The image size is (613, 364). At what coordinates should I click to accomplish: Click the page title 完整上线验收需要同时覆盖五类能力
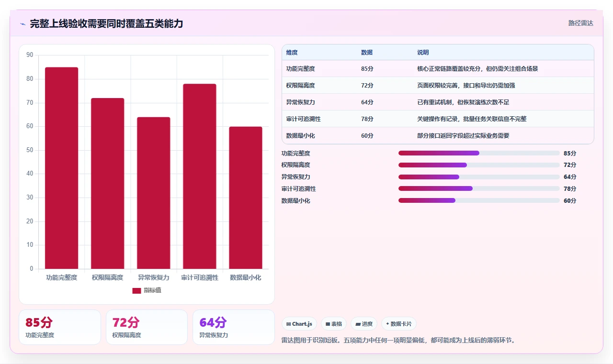pyautogui.click(x=106, y=23)
